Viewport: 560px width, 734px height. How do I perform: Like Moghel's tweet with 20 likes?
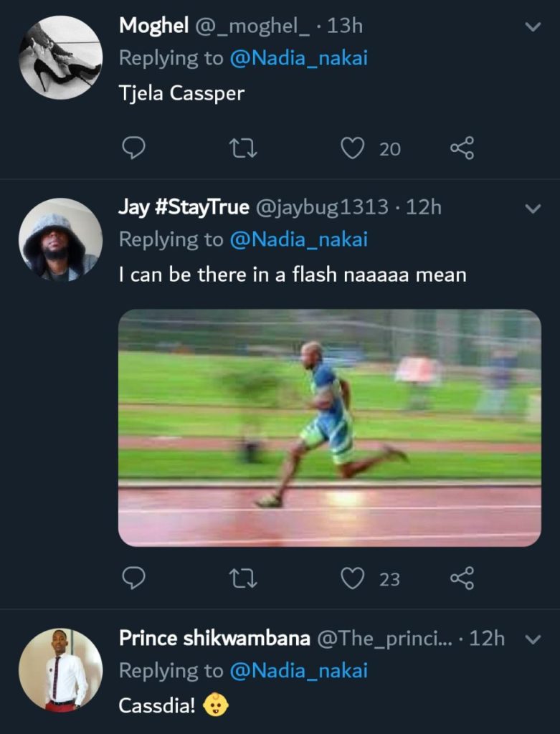(352, 148)
